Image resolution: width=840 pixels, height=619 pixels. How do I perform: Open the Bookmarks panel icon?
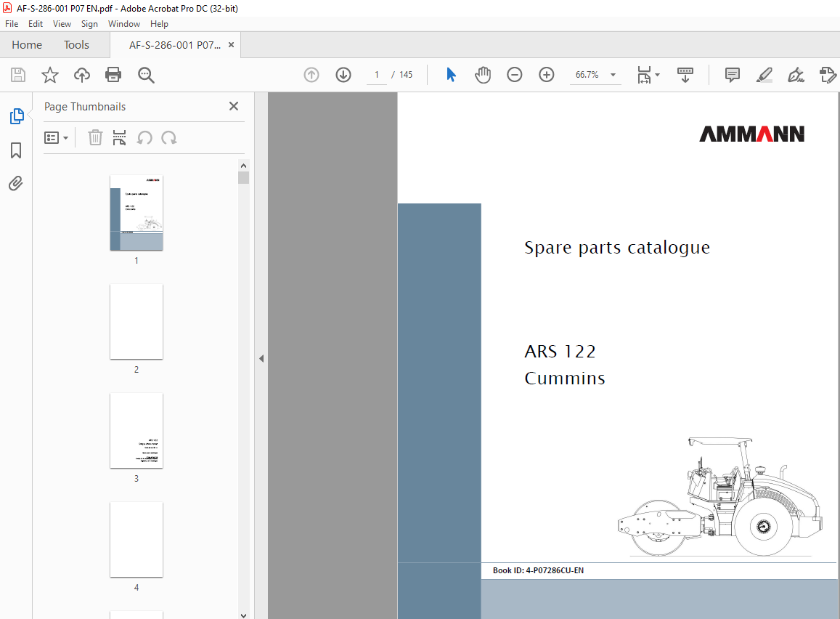click(x=16, y=150)
